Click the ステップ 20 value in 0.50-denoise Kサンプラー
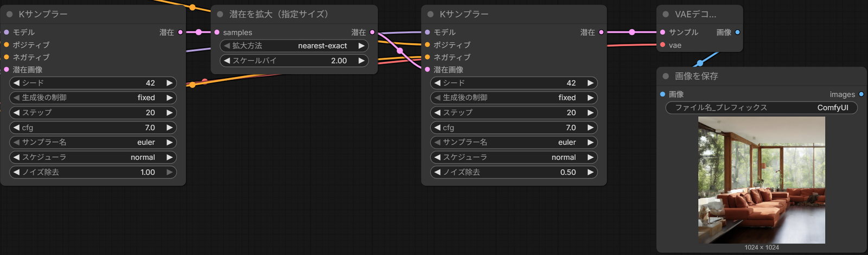 tap(571, 112)
